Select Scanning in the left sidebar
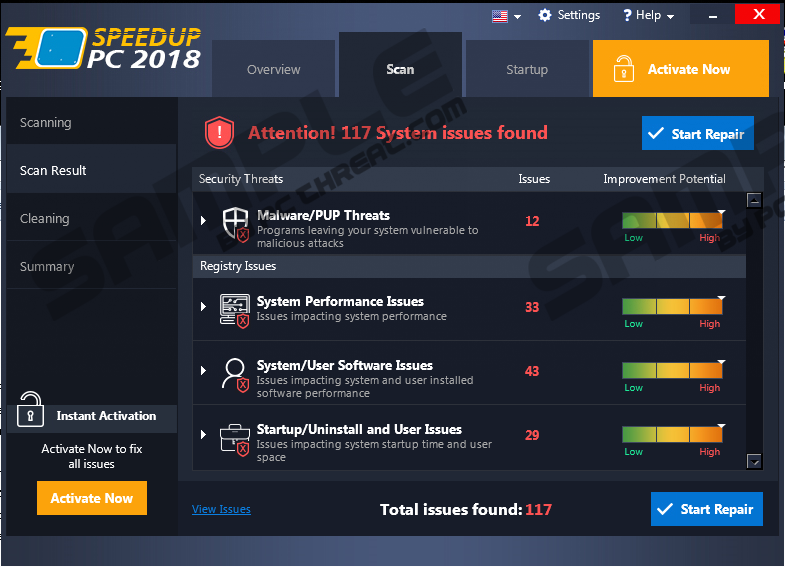Screen dimensions: 785x567 (x=92, y=123)
